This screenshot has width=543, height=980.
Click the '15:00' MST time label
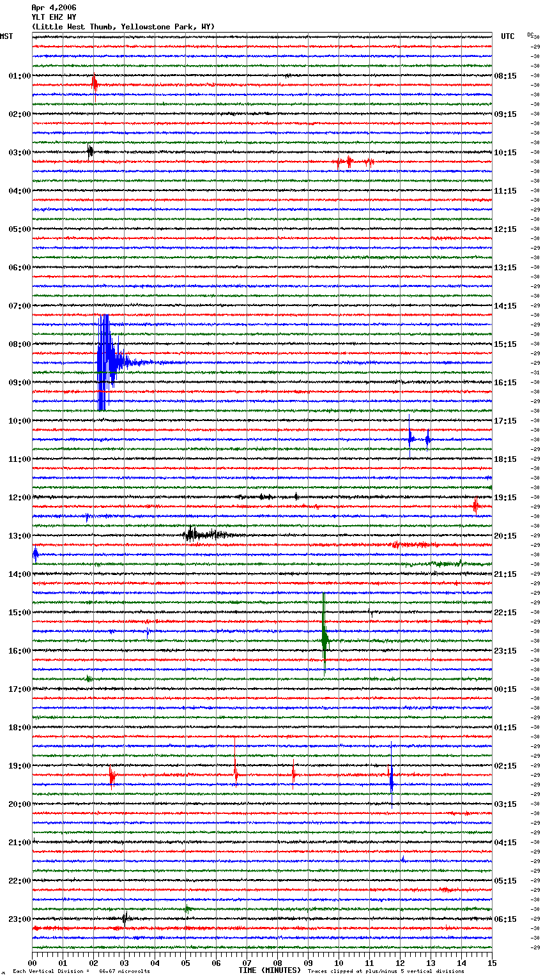(20, 613)
